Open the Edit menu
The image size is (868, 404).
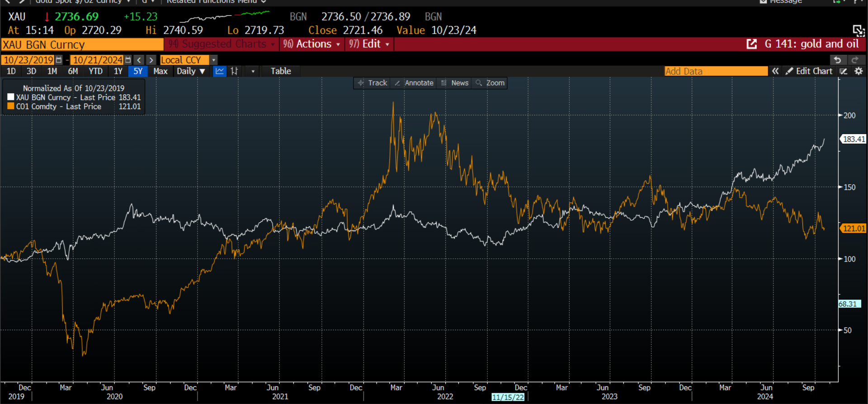(x=369, y=44)
